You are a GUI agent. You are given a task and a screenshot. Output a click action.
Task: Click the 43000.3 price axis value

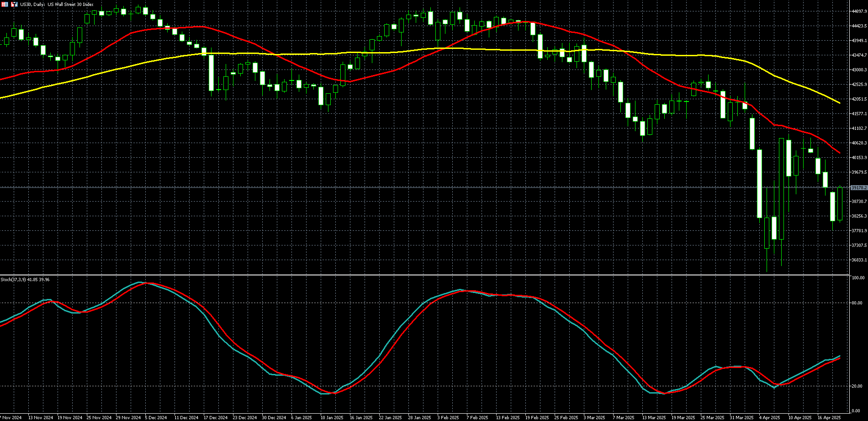pos(859,70)
